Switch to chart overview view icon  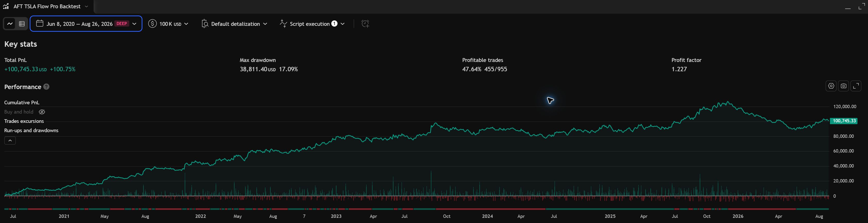(10, 23)
